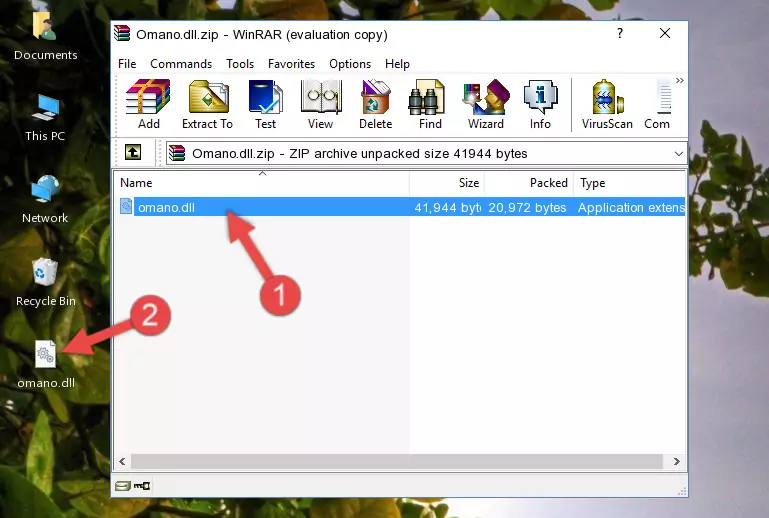Go up one folder level

pos(133,153)
